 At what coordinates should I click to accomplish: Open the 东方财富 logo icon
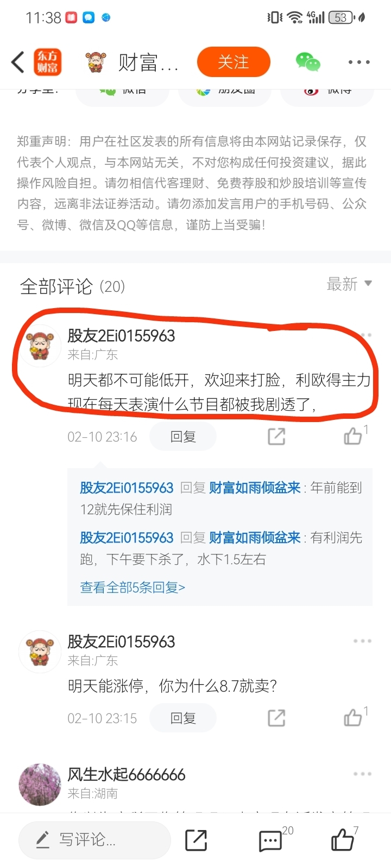pyautogui.click(x=47, y=62)
